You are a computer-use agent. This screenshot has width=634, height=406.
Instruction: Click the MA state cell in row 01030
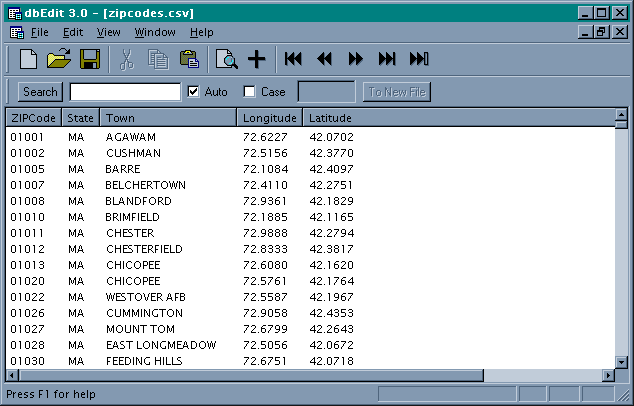click(76, 361)
